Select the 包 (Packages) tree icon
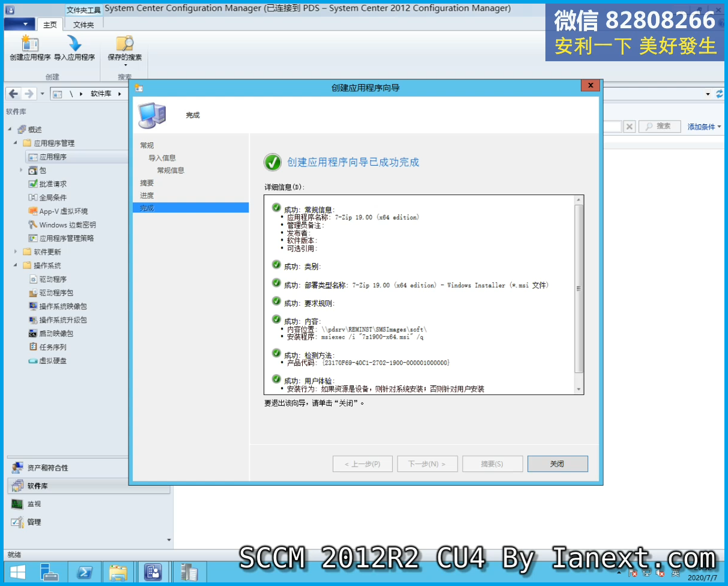This screenshot has height=586, width=728. pyautogui.click(x=33, y=171)
